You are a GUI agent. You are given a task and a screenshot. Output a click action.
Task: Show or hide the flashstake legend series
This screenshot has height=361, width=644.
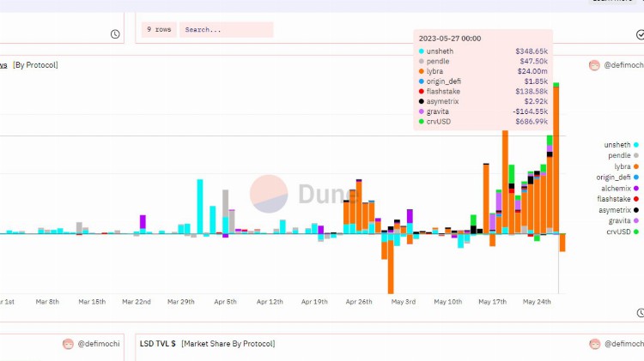(616, 199)
